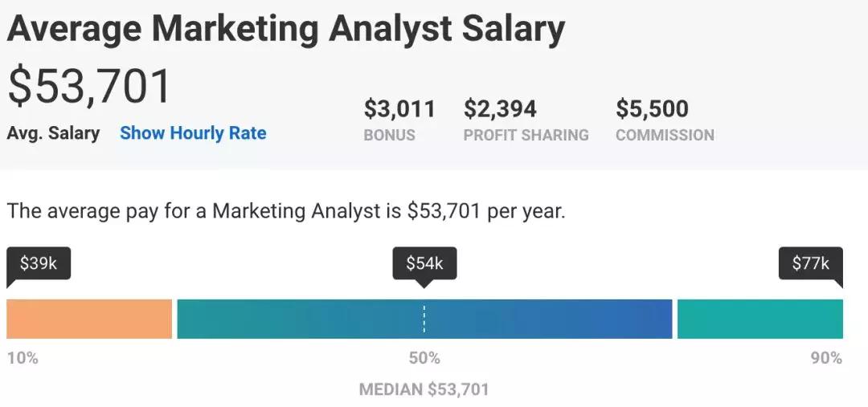Click the Avg. Salary label
This screenshot has height=407, width=868.
(53, 133)
